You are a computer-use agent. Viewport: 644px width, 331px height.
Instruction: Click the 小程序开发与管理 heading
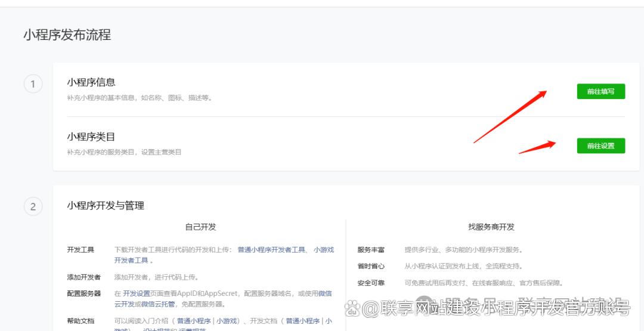(106, 206)
